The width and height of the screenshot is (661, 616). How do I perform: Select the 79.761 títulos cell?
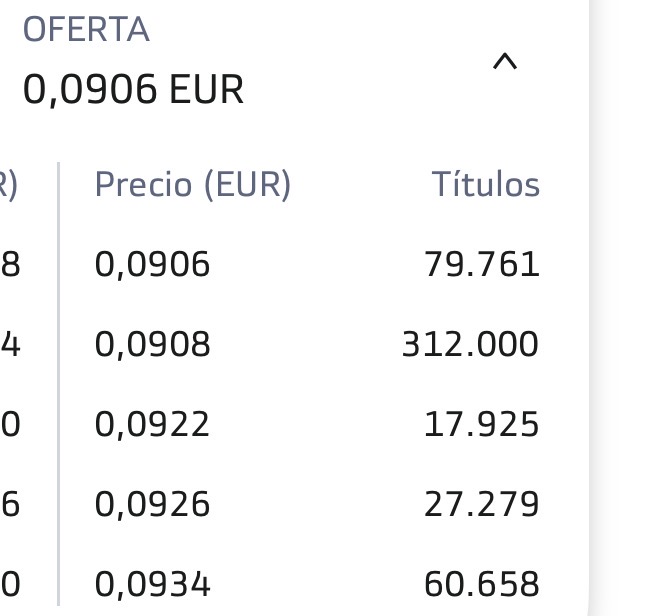click(x=481, y=264)
